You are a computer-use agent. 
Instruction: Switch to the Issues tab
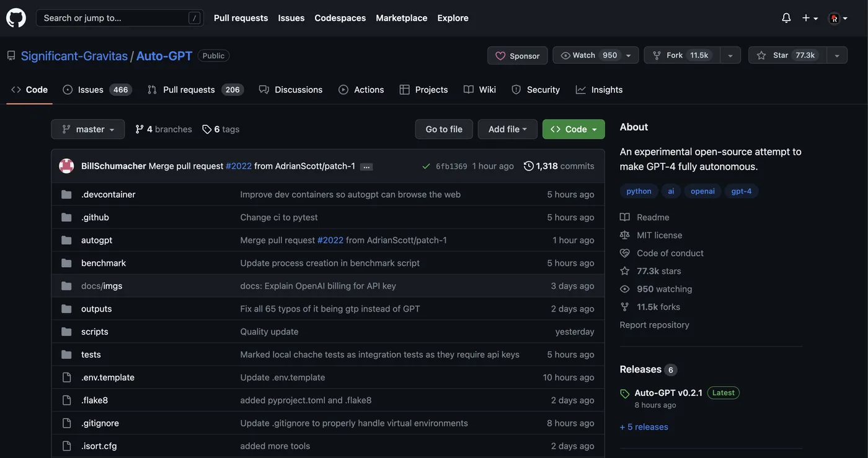click(97, 89)
